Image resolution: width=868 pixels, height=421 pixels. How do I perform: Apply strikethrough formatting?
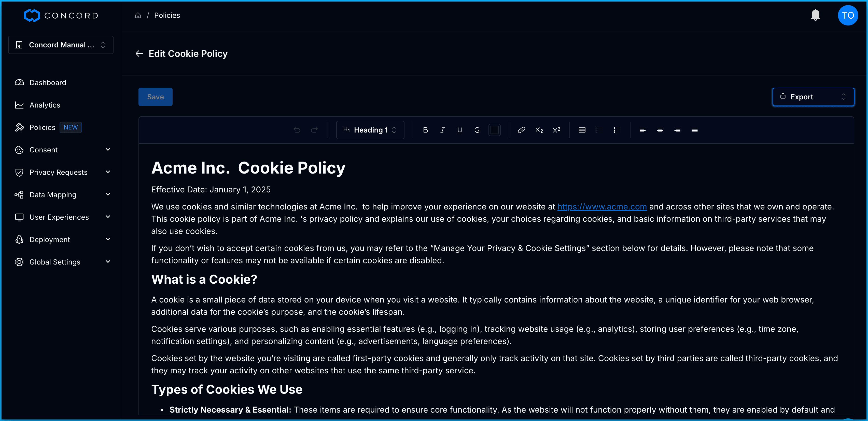[x=477, y=130]
